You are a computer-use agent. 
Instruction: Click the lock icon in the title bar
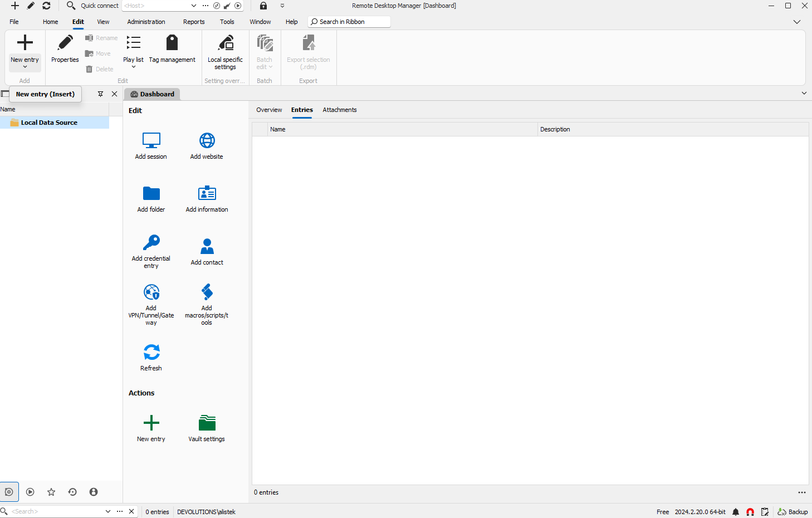pos(263,6)
